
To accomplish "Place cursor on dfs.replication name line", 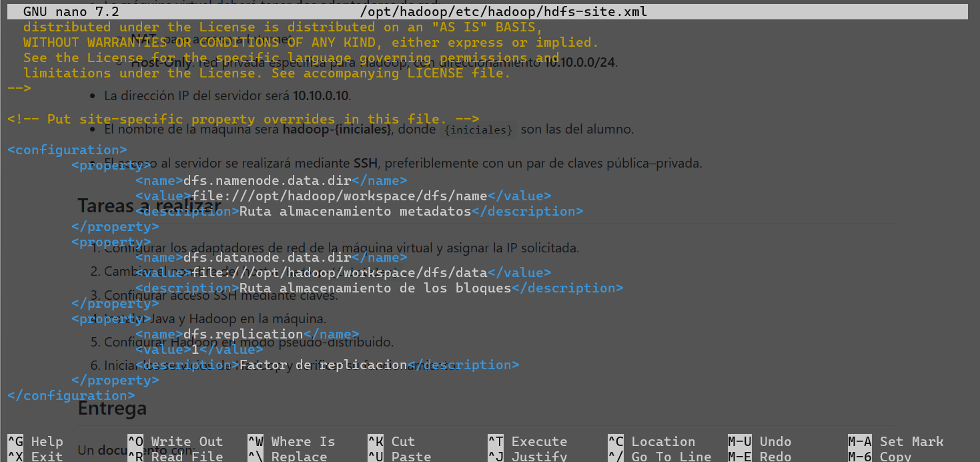I will pyautogui.click(x=248, y=334).
